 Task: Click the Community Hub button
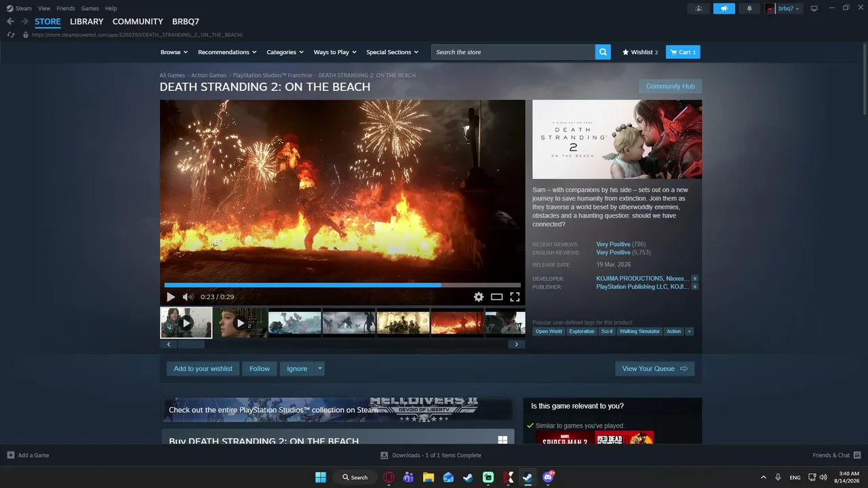point(670,87)
